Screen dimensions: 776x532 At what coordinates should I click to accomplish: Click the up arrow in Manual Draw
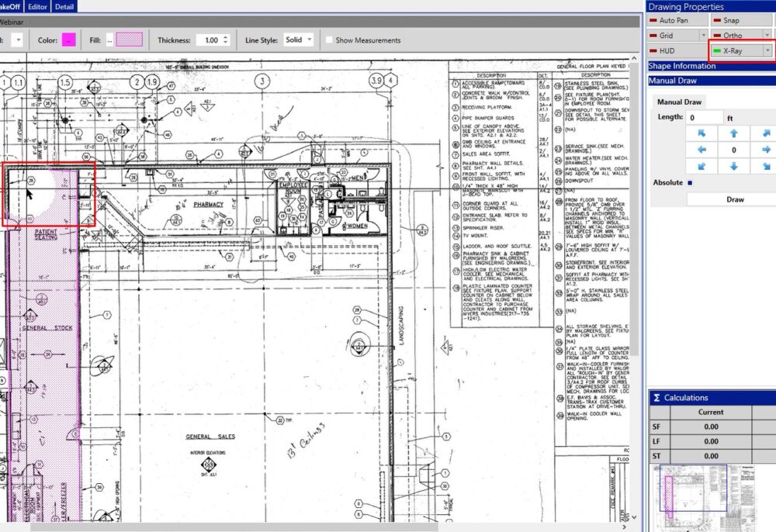[734, 133]
